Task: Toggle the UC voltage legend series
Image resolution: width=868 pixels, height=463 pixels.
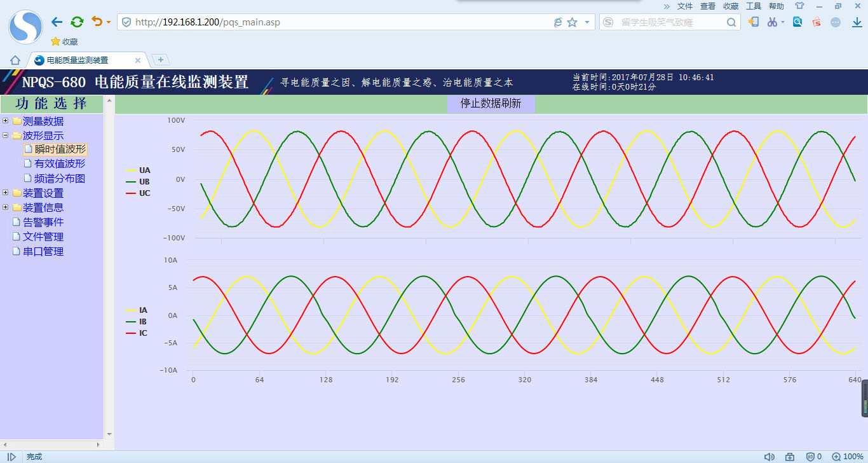Action: (139, 193)
